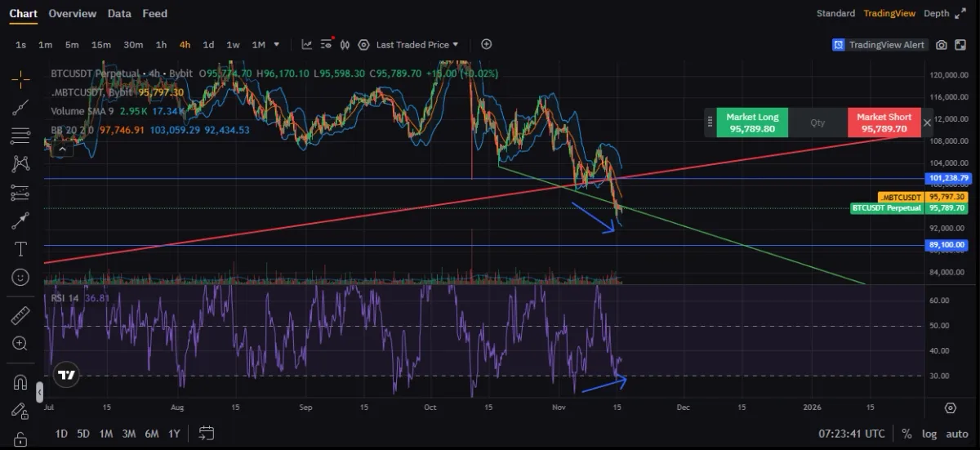
Task: Switch to Depth chart view
Action: [937, 13]
